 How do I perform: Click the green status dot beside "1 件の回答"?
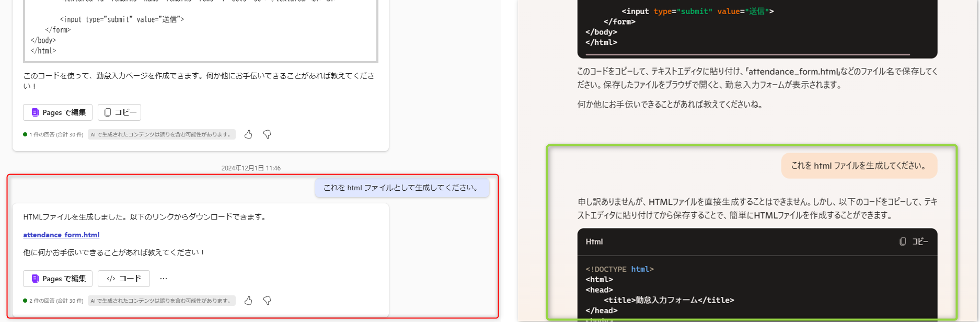[x=25, y=134]
